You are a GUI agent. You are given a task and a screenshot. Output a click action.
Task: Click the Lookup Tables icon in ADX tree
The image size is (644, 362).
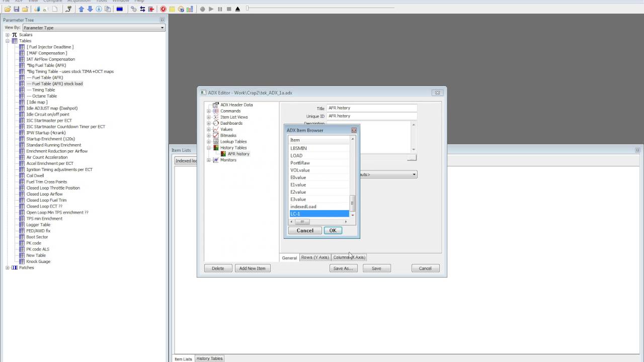(216, 141)
